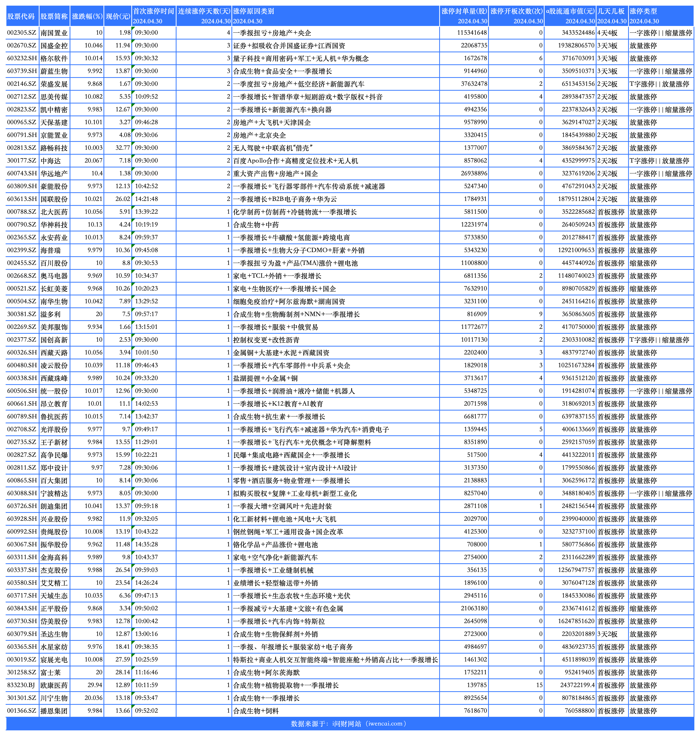Click the 几天几板 column header

tap(612, 16)
